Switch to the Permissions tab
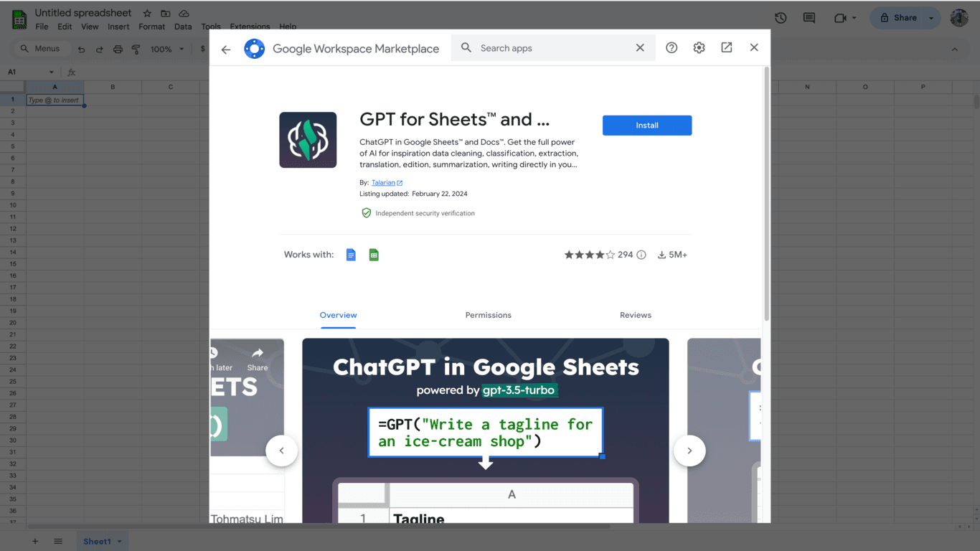The image size is (980, 551). [488, 316]
